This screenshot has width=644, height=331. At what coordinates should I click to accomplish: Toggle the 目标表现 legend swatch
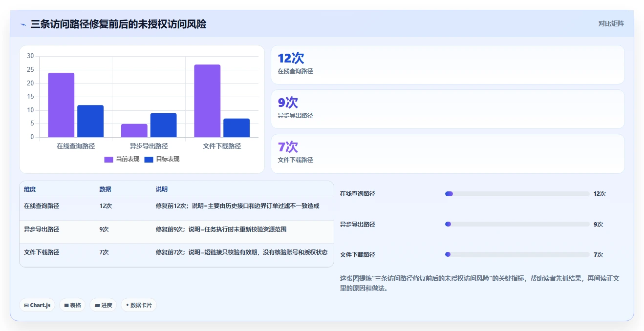[149, 159]
